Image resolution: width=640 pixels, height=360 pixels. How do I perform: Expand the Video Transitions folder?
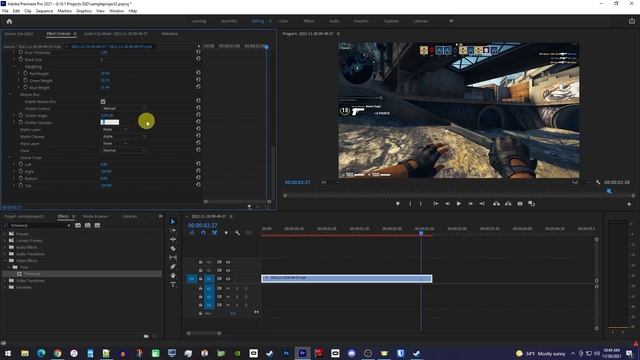(5, 281)
